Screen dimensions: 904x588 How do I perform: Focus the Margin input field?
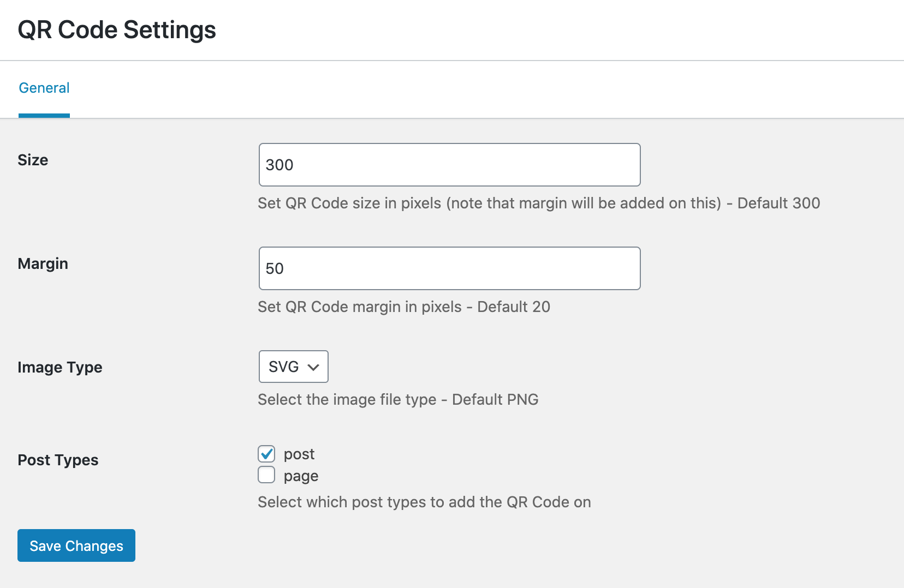tap(449, 268)
